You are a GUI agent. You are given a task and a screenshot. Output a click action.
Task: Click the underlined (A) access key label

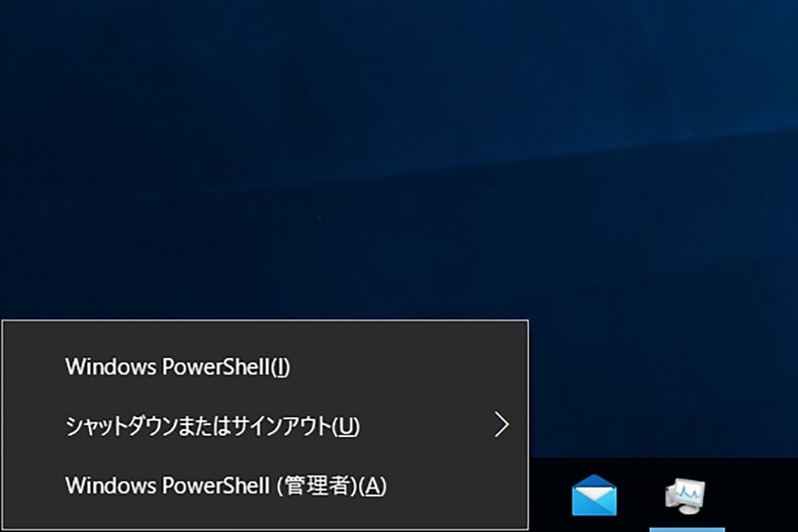click(373, 486)
